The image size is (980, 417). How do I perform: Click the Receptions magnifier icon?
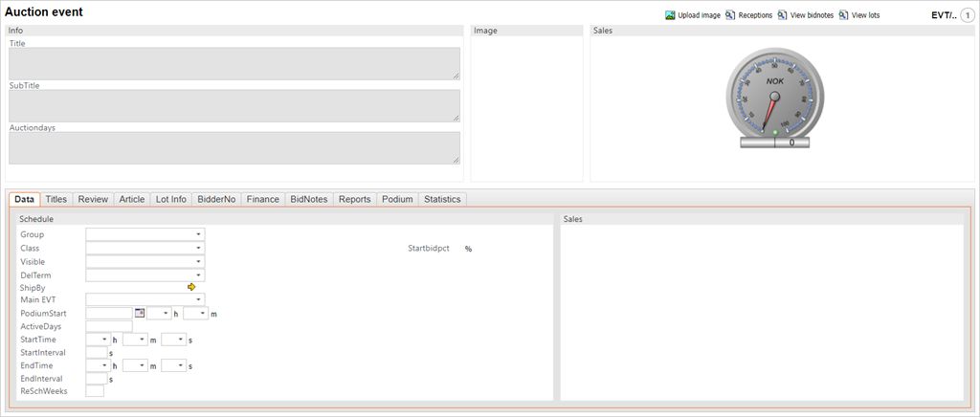click(730, 15)
